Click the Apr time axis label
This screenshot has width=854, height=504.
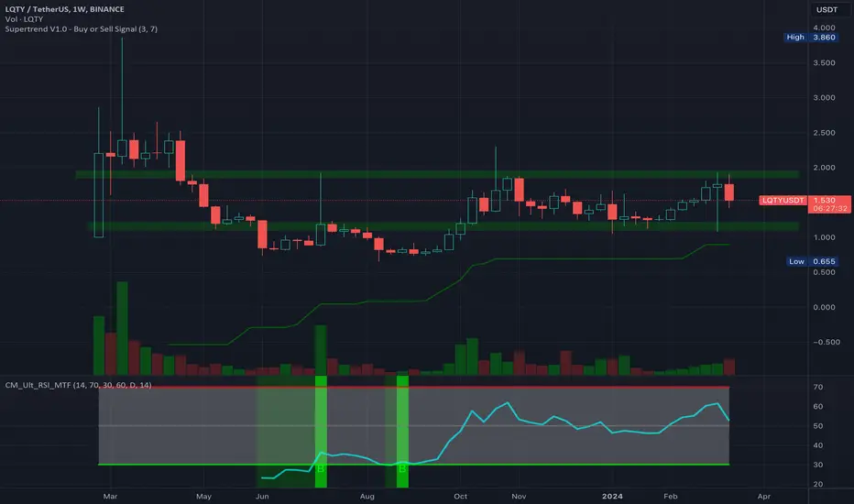click(763, 497)
